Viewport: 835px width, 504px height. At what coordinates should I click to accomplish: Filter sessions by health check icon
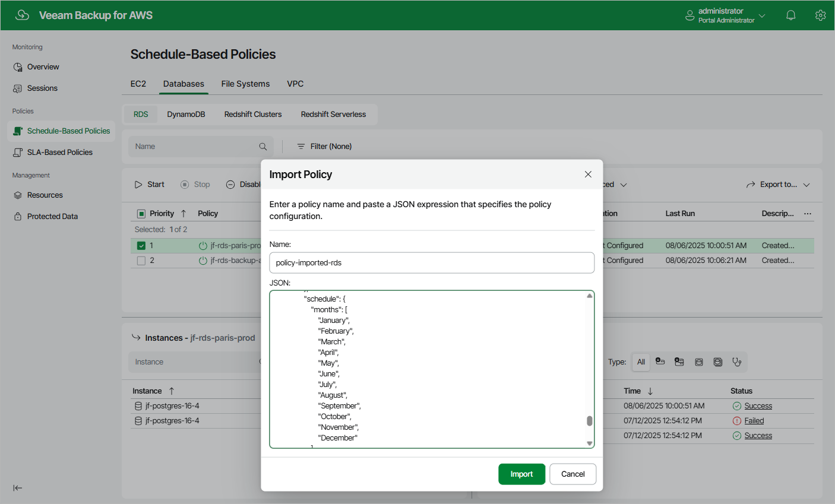pos(737,362)
